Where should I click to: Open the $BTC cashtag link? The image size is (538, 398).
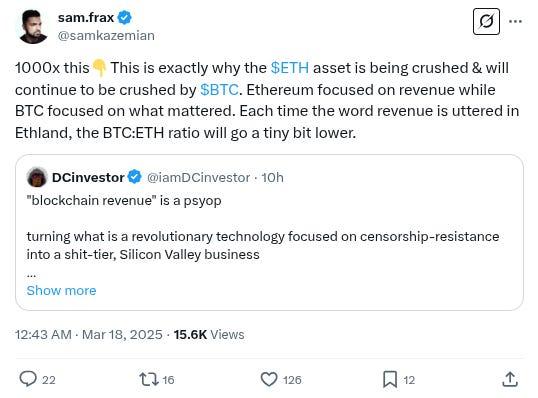point(219,90)
